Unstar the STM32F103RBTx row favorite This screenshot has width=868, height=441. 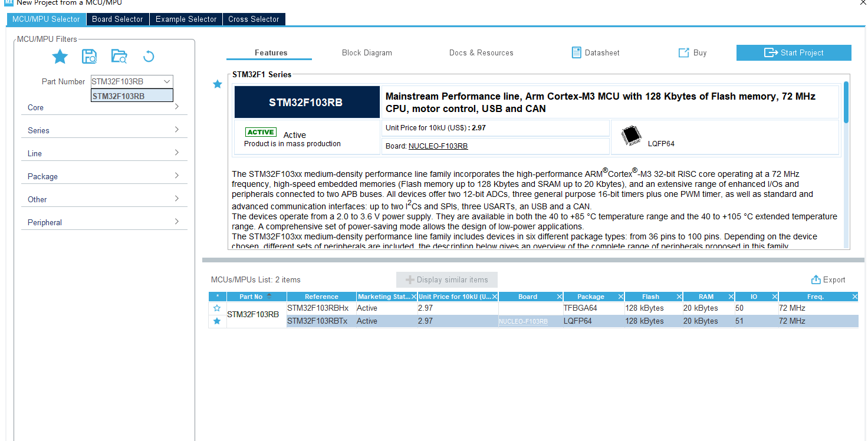[x=217, y=321]
